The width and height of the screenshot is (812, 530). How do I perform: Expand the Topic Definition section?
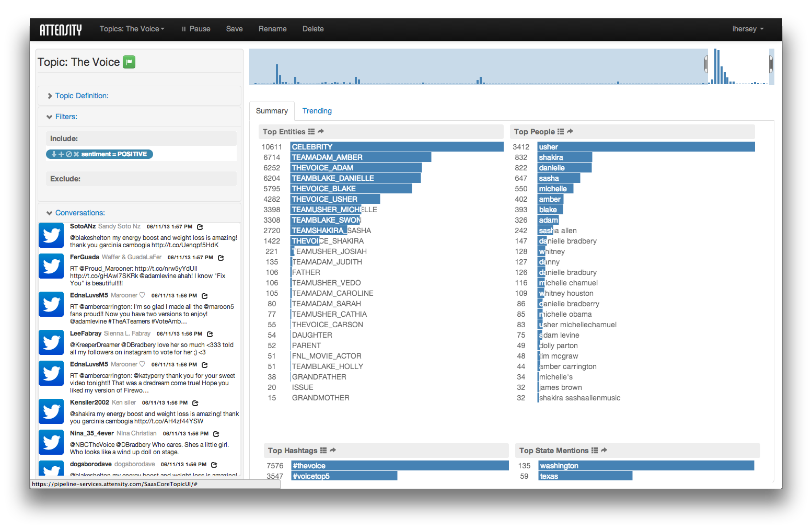82,96
